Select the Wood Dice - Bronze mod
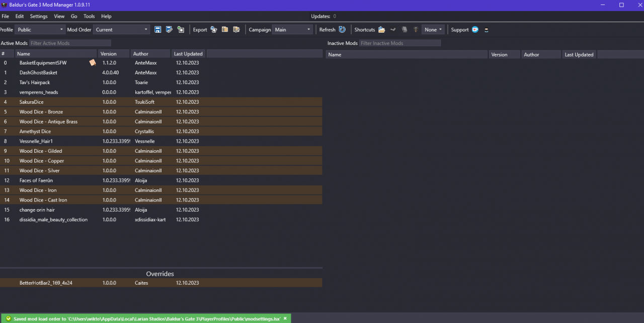Viewport: 644px width, 323px height. tap(161, 112)
